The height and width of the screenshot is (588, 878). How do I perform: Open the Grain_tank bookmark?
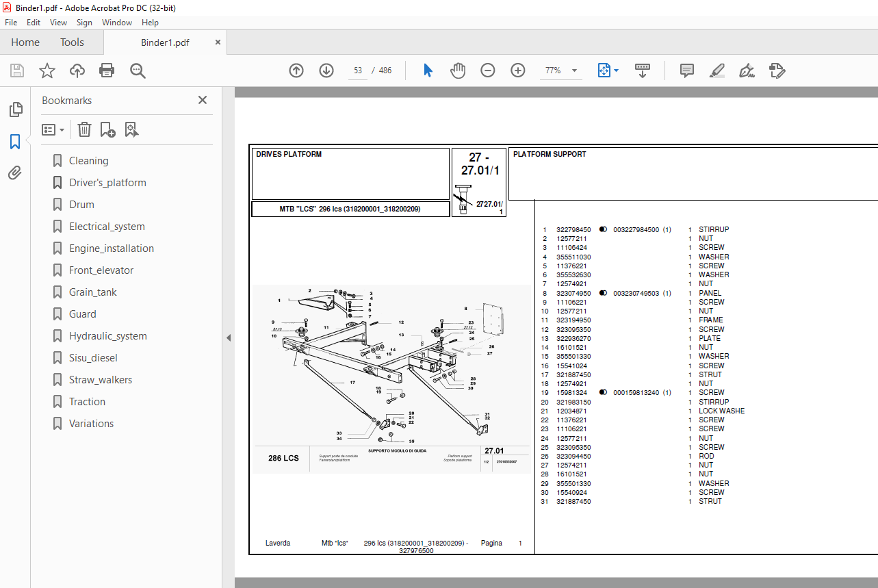point(92,292)
